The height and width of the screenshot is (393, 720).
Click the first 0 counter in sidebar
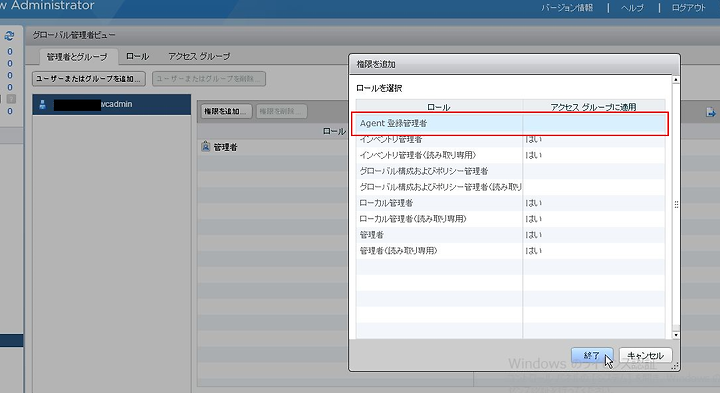pos(10,51)
